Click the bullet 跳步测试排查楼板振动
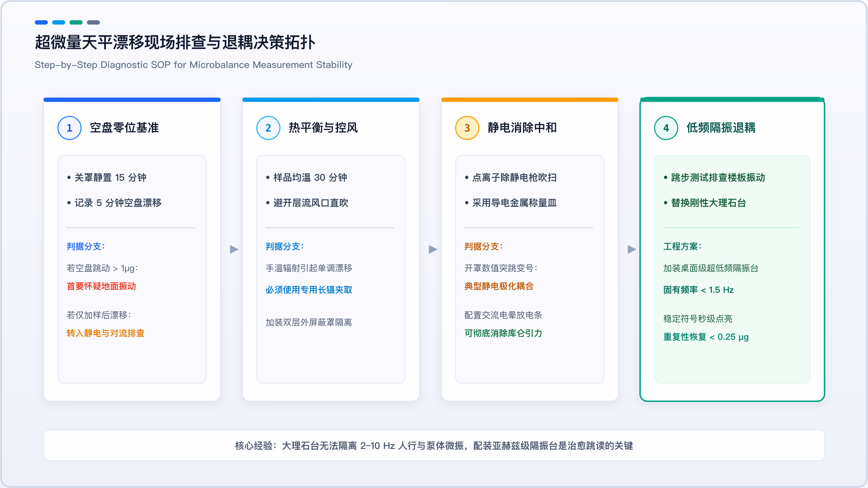 [x=714, y=177]
